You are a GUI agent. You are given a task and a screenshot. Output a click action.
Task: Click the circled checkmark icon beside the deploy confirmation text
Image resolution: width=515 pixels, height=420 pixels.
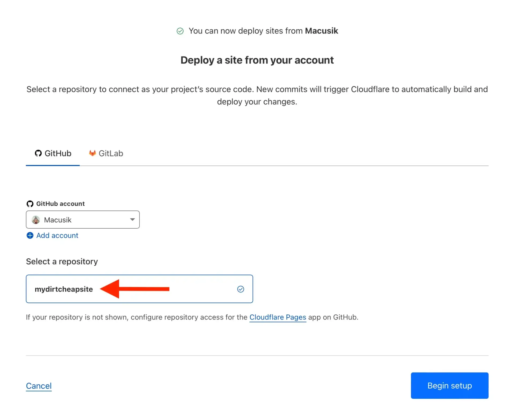[181, 31]
